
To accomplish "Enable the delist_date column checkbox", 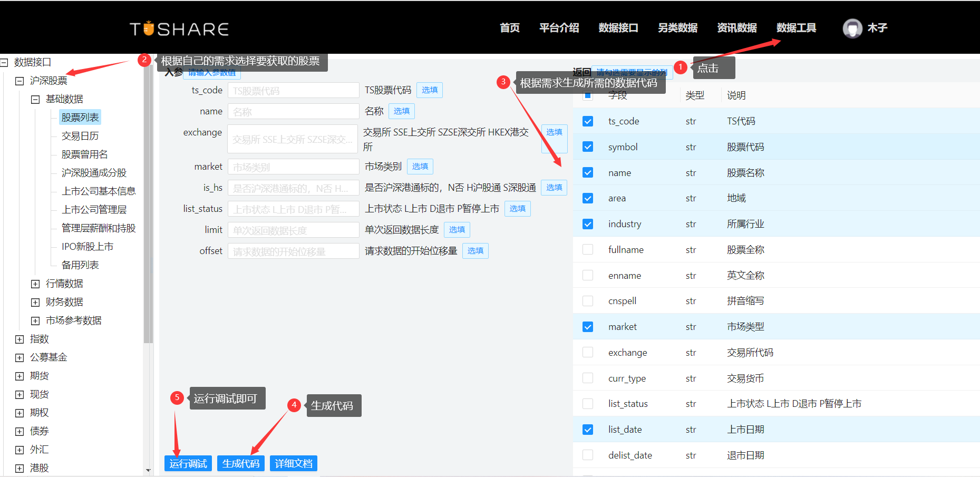I will pyautogui.click(x=587, y=455).
